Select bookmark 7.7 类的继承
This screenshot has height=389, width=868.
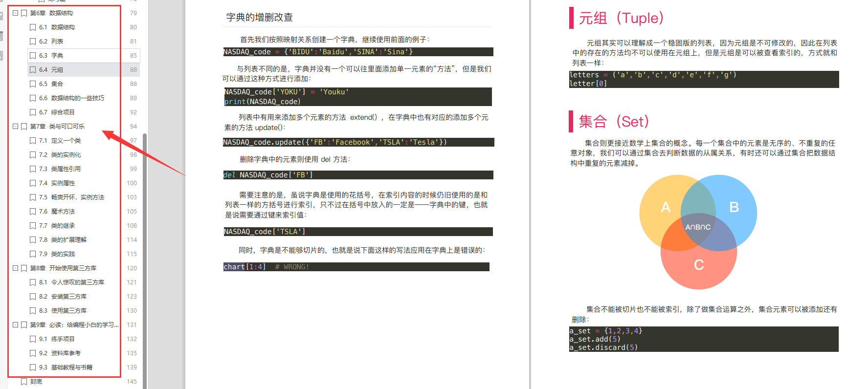pos(57,226)
